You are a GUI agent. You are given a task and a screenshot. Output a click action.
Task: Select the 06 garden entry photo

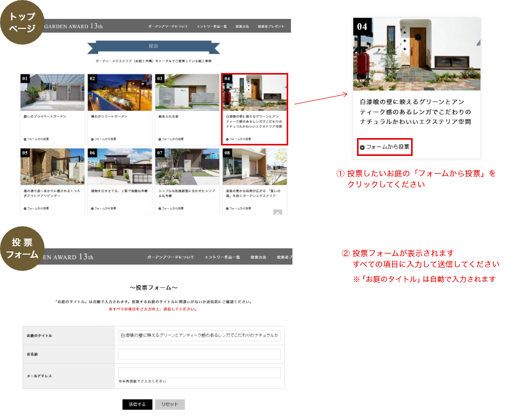click(x=119, y=166)
